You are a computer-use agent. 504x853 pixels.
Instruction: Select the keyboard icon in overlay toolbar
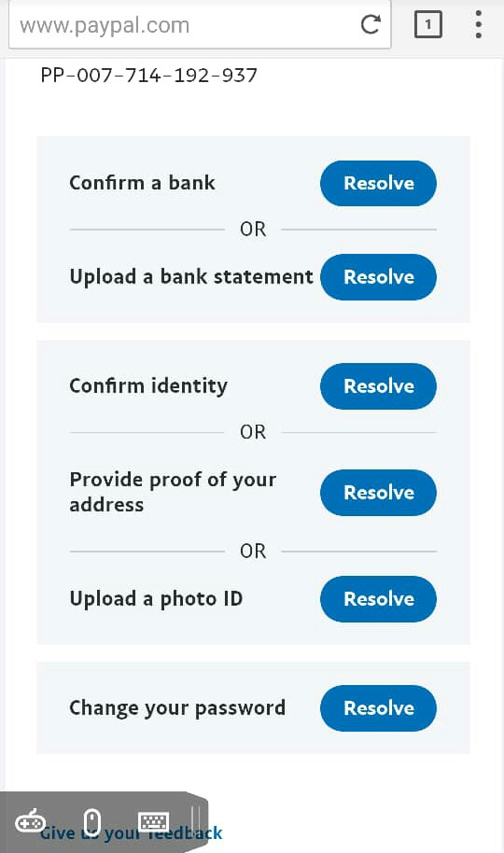tap(153, 821)
